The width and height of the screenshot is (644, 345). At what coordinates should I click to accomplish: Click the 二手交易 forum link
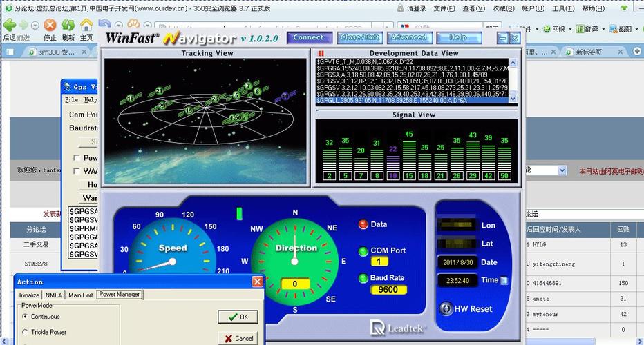pyautogui.click(x=36, y=244)
